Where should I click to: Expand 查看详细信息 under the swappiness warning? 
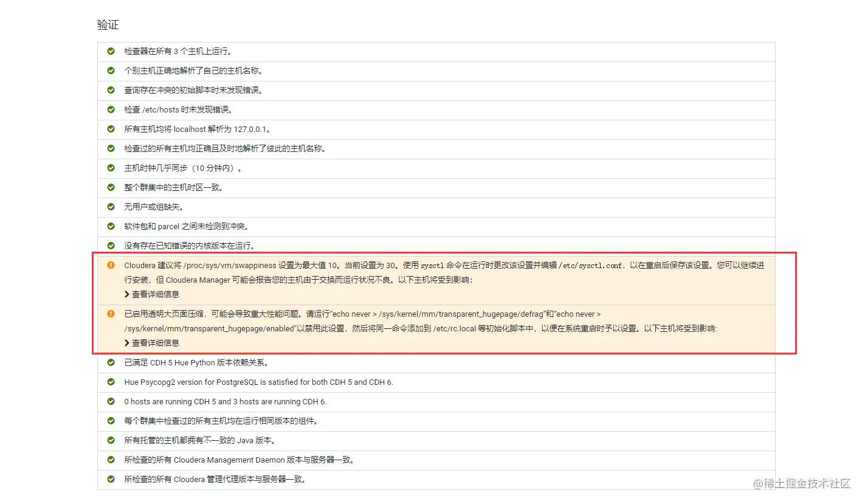[x=152, y=294]
